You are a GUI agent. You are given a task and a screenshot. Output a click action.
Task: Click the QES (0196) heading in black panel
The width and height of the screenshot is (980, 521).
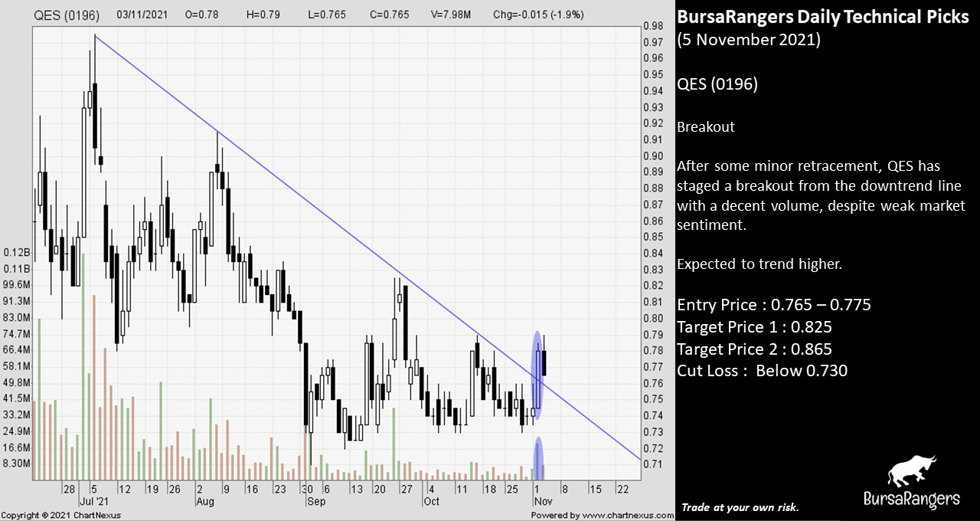click(x=717, y=84)
